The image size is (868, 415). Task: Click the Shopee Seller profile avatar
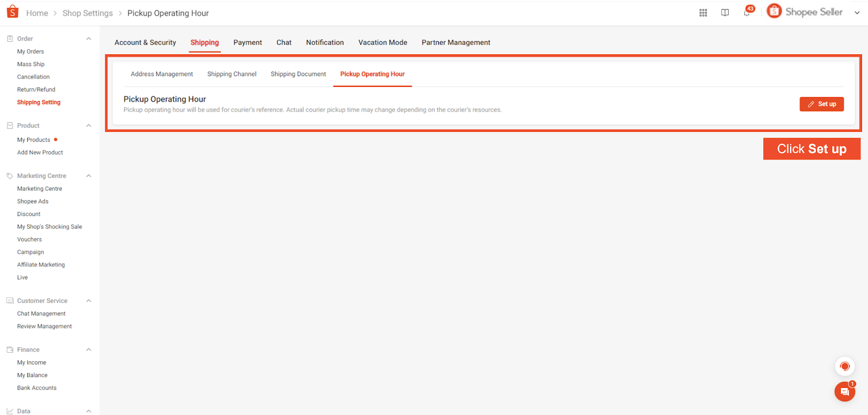pos(774,11)
